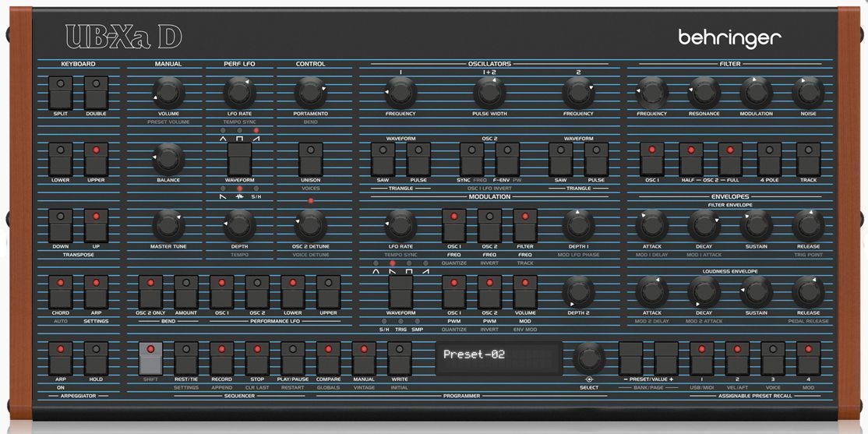868x434 pixels.
Task: Turn the loudness envelope RELEASE knob
Action: point(808,291)
